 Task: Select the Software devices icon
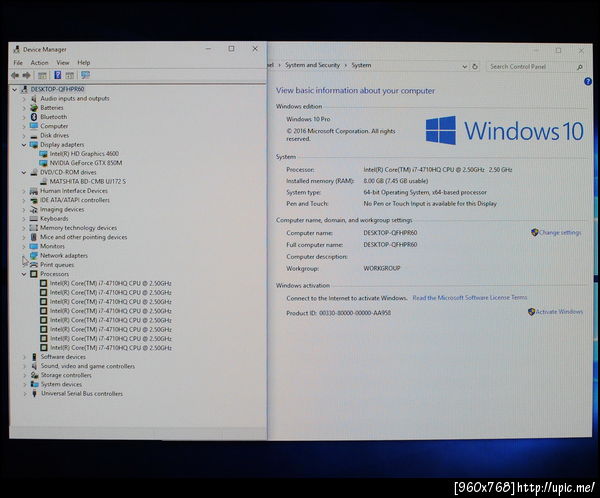tap(34, 357)
